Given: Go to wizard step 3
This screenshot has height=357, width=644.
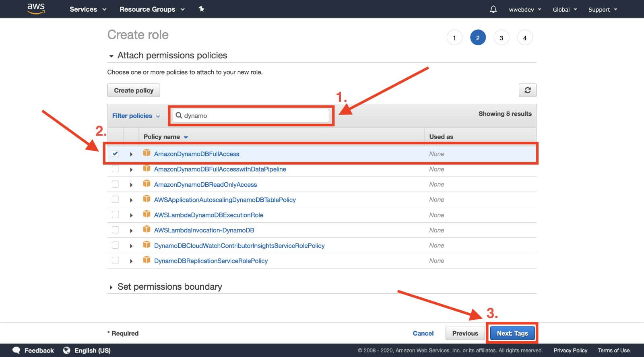Looking at the screenshot, I should pos(501,38).
